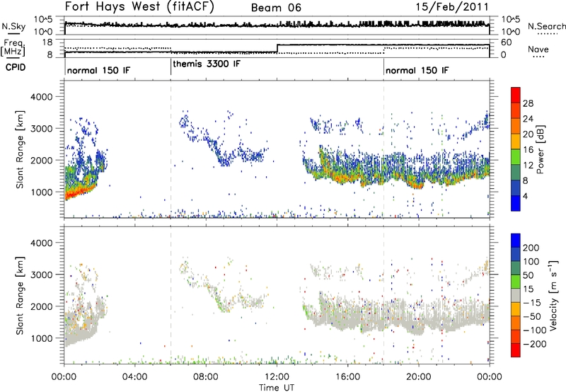566x392 pixels.
Task: Click the first 'normal 150 IF' CPID label
Action: (98, 70)
